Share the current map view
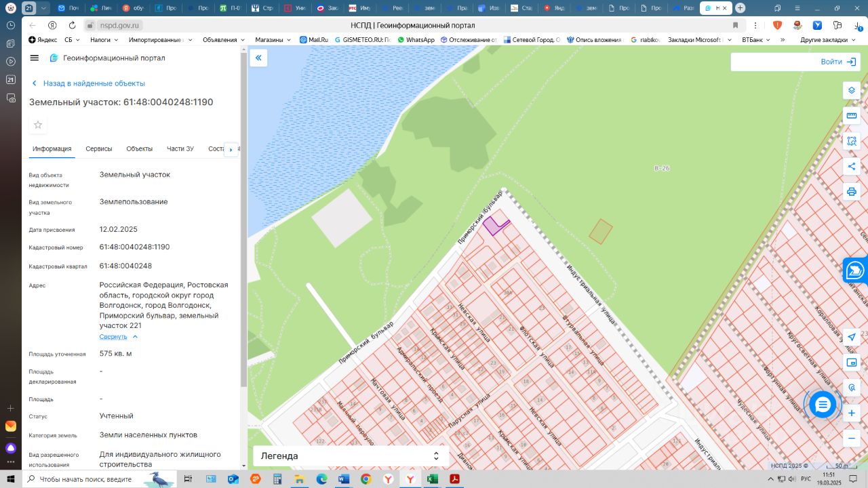 (852, 166)
